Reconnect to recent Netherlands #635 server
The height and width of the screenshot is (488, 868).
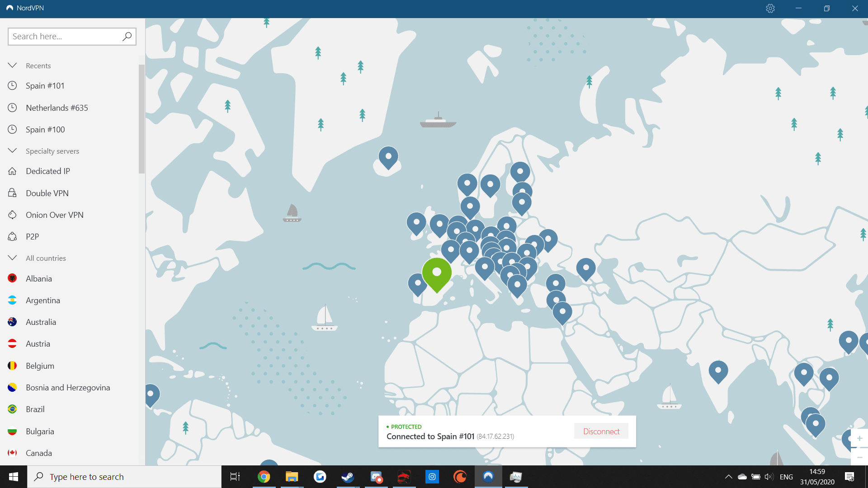57,108
